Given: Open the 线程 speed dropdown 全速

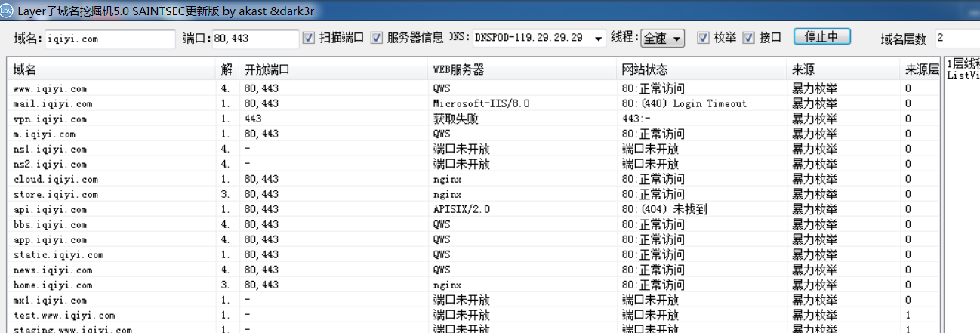Looking at the screenshot, I should [x=662, y=38].
